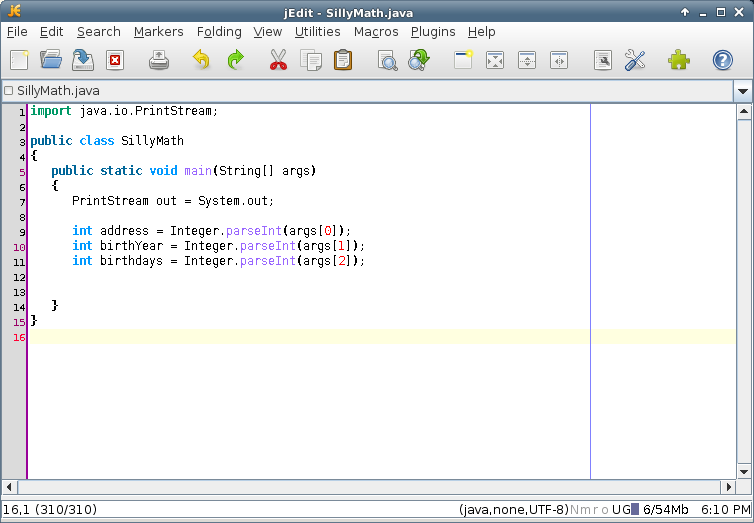
Task: Click the (java,none,UTF-8) buffer mode status
Action: (x=514, y=510)
